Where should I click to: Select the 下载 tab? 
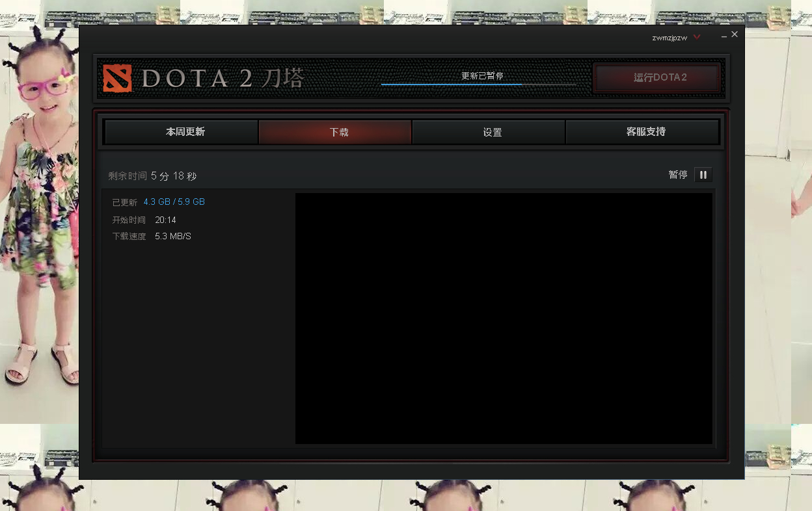[x=335, y=132]
